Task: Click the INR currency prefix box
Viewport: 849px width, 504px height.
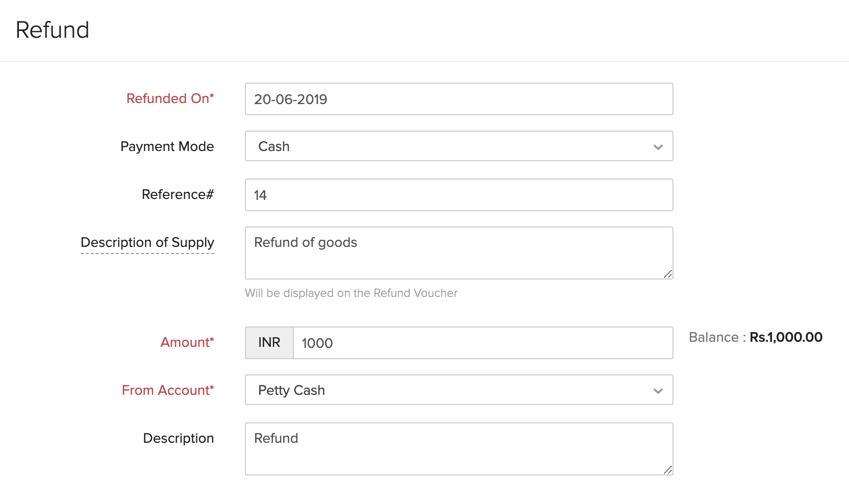Action: click(x=269, y=343)
